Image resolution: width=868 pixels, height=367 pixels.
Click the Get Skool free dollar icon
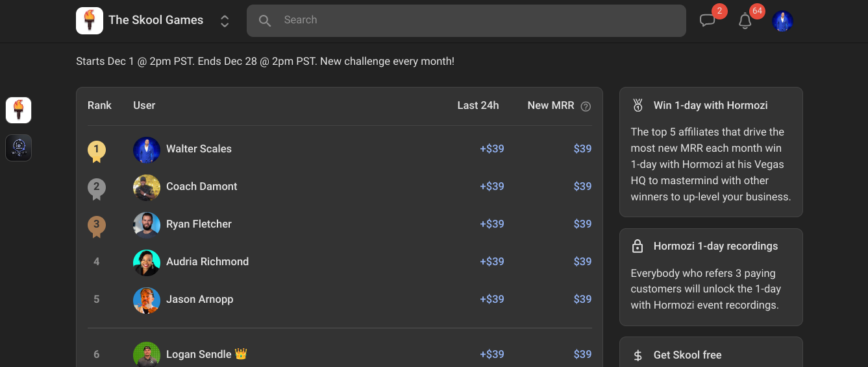[x=638, y=355]
